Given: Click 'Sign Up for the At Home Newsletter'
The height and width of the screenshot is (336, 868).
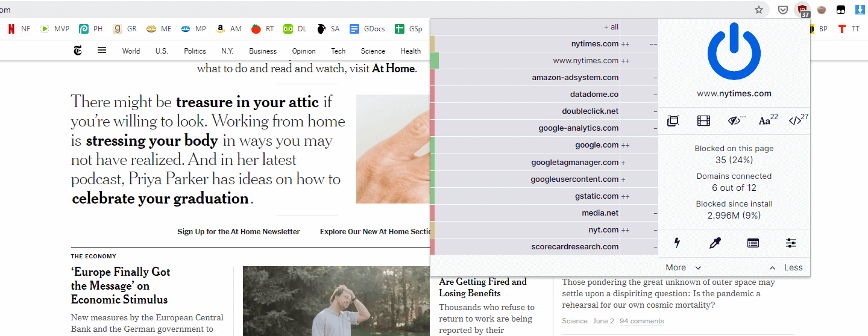Looking at the screenshot, I should 239,232.
